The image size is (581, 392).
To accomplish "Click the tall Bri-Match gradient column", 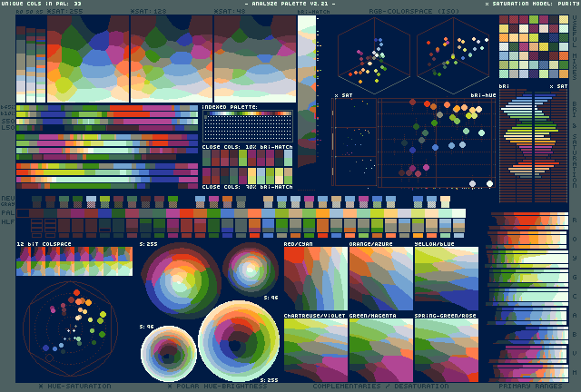I will click(307, 92).
